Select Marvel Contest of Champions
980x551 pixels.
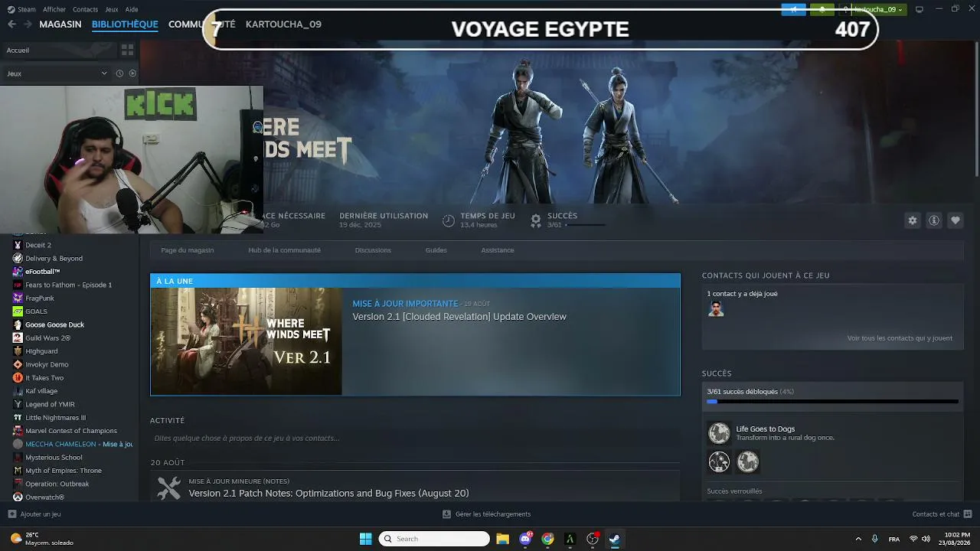(71, 431)
